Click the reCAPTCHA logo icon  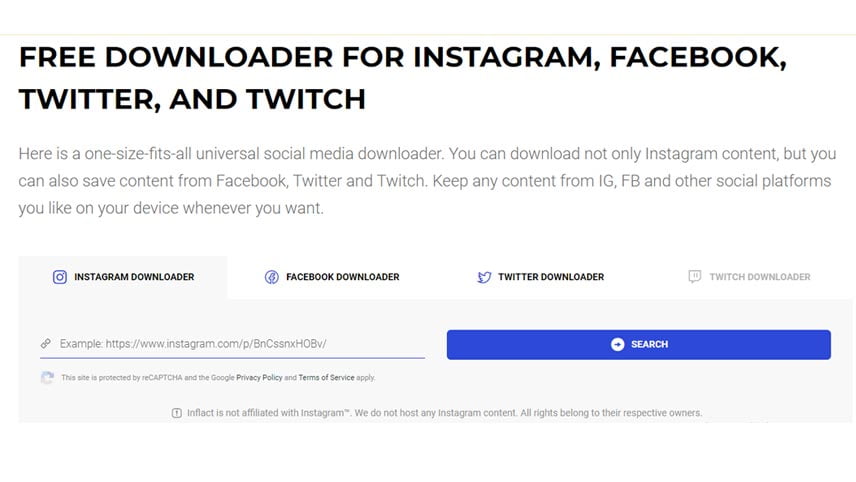click(47, 377)
